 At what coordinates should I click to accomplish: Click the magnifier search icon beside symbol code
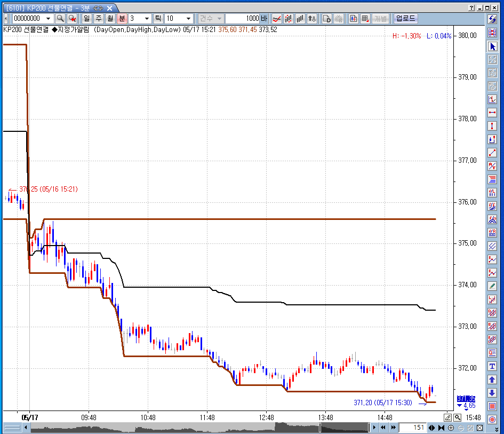click(60, 19)
